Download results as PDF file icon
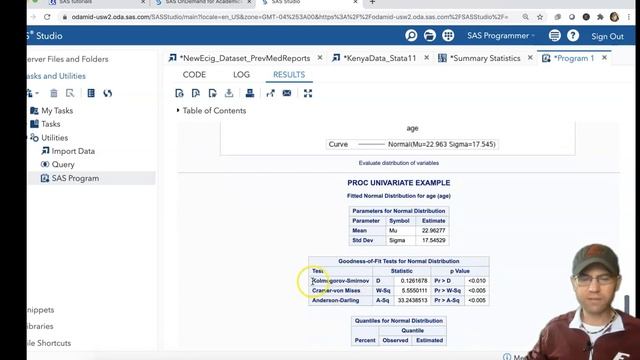This screenshot has height=360, width=640. 196,93
